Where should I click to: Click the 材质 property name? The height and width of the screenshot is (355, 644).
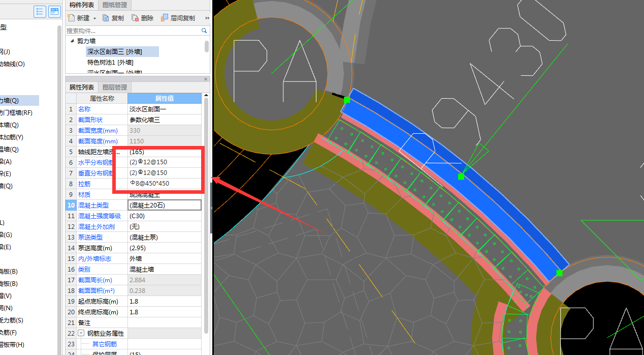coord(84,194)
